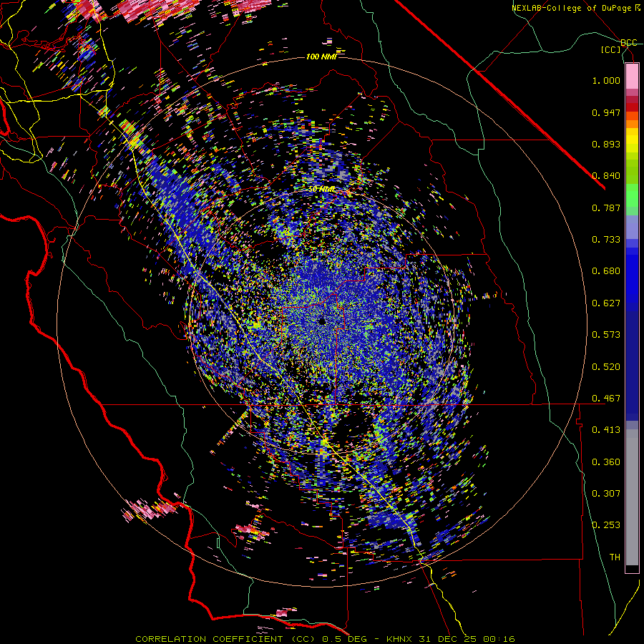The height and width of the screenshot is (644, 644).
Task: Click the 0.947 legend value
Action: [x=606, y=112]
